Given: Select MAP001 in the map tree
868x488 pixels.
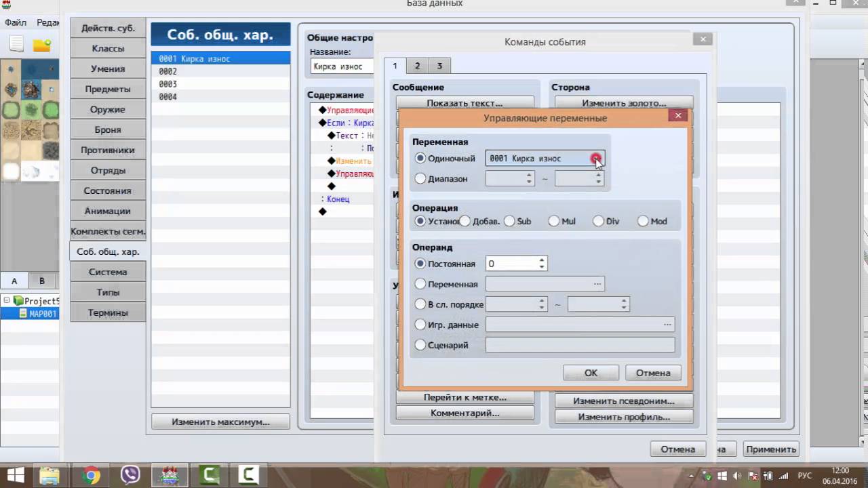Looking at the screenshot, I should (x=38, y=314).
